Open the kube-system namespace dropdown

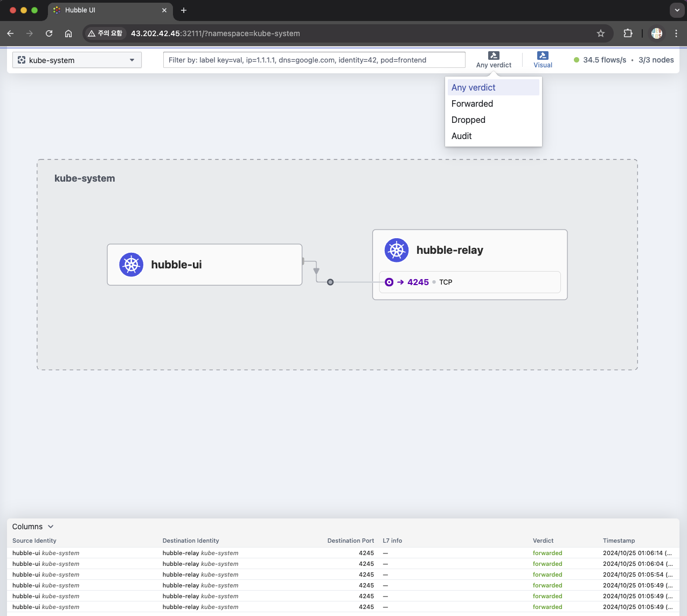click(77, 60)
